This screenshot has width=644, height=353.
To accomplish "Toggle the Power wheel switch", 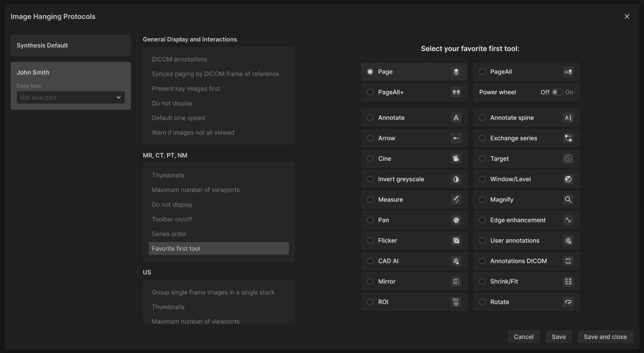I will coord(557,92).
